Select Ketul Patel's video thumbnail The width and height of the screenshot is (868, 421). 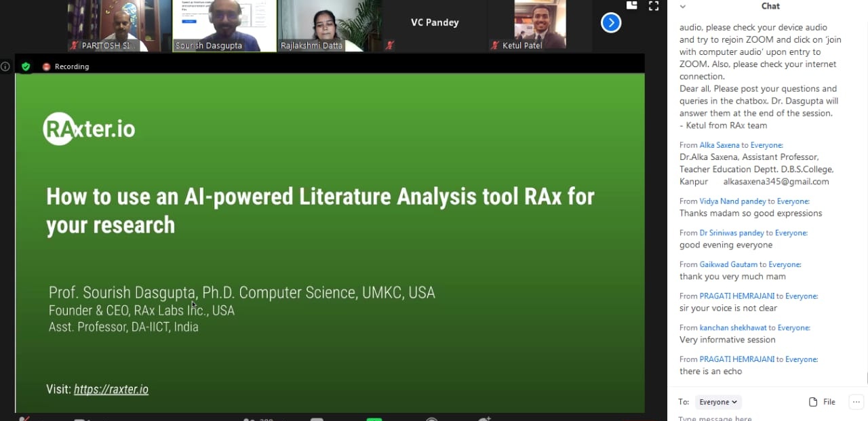click(x=540, y=26)
